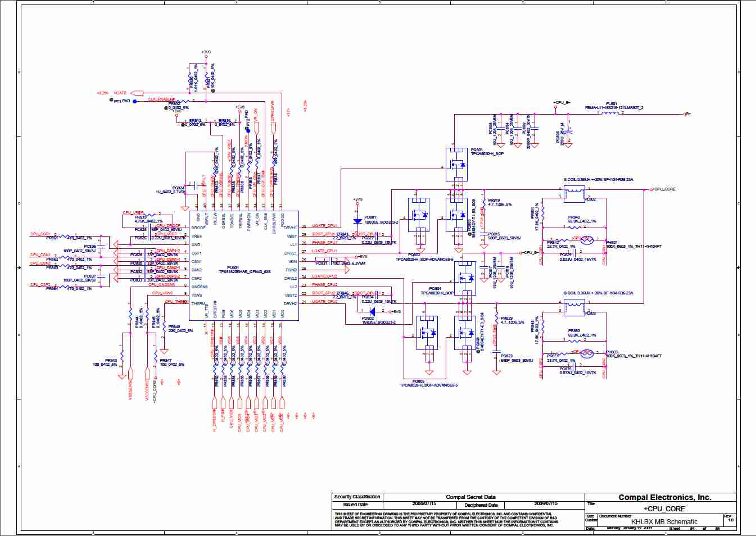This screenshot has width=756, height=536.
Task: Click the PR840 resistor label
Action: [x=573, y=217]
